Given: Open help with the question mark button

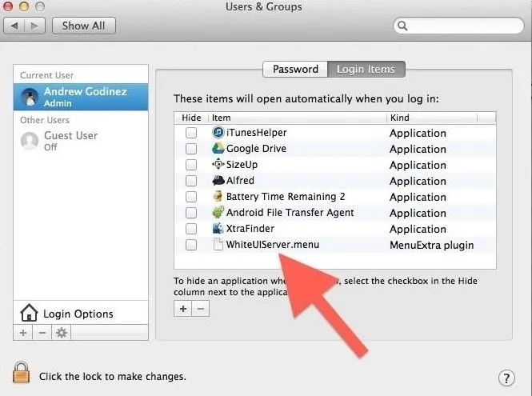Looking at the screenshot, I should 506,378.
